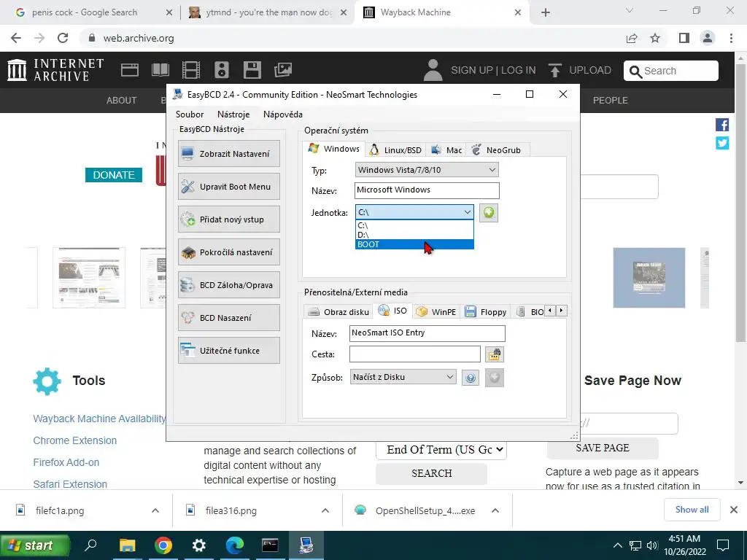Choose BOOT in the drive list
The width and height of the screenshot is (747, 560).
(414, 244)
